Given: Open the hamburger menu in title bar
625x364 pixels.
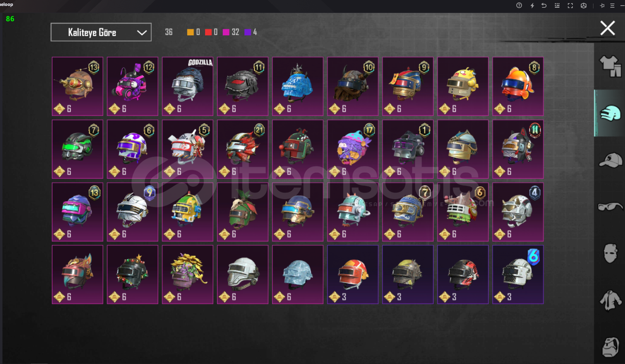Looking at the screenshot, I should [612, 6].
